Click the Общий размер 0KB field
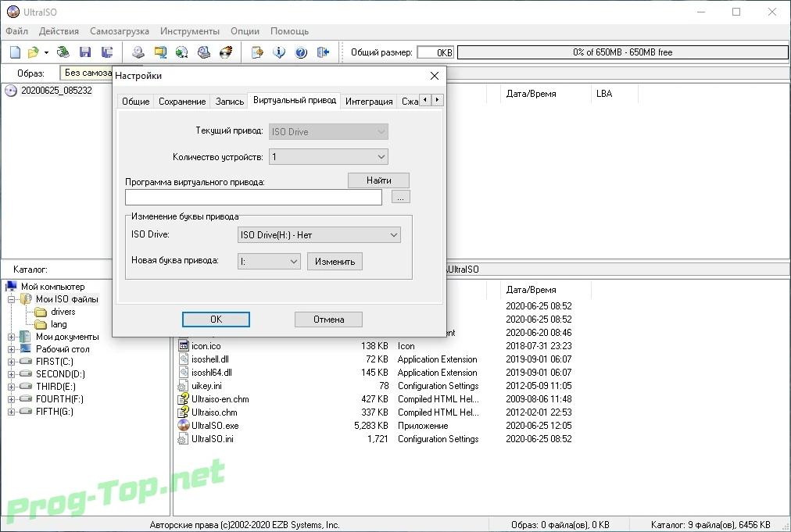The width and height of the screenshot is (791, 532). 435,52
